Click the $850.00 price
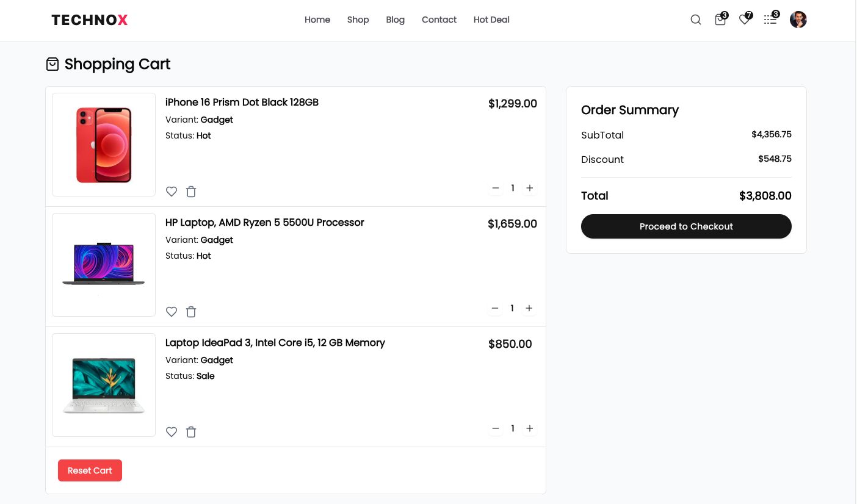 pos(510,344)
